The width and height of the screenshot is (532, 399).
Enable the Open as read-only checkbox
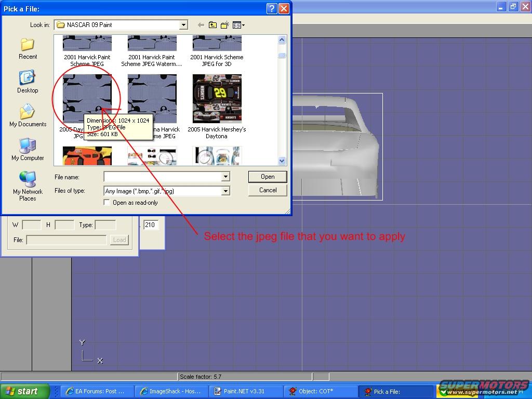pos(108,203)
